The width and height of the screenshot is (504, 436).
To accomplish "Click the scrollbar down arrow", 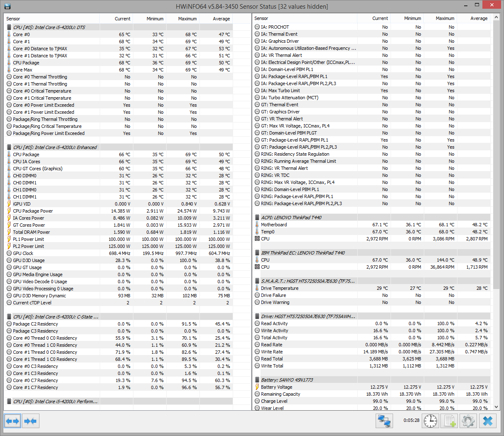I will (496, 407).
